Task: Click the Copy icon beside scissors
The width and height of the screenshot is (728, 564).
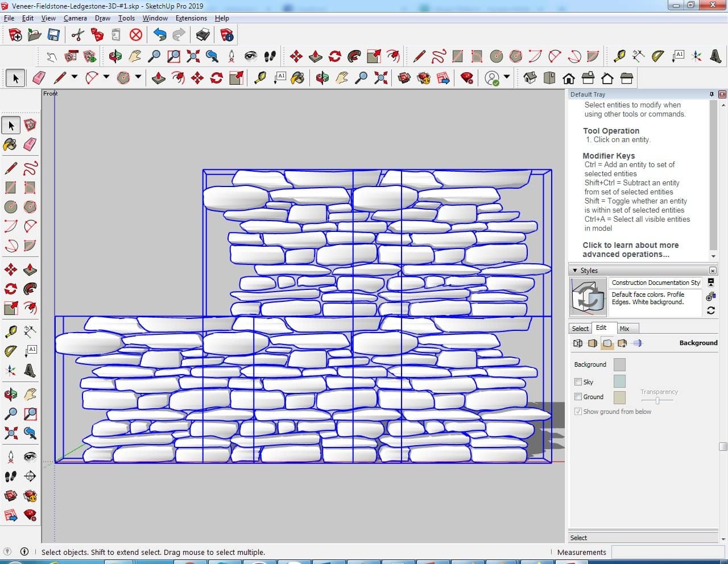Action: (x=97, y=35)
